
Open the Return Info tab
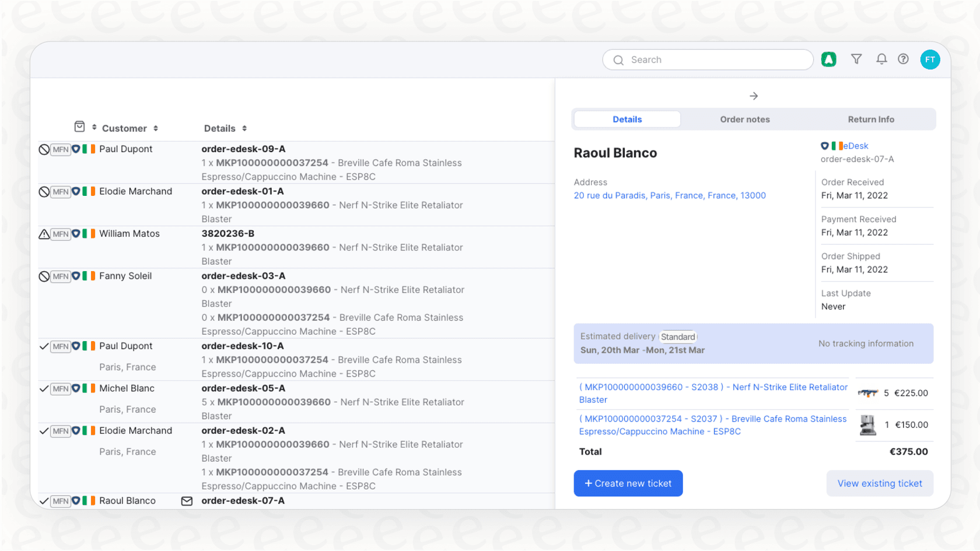[x=871, y=119]
